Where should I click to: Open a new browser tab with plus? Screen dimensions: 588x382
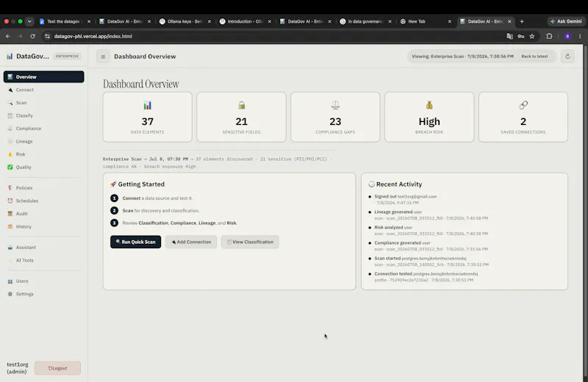pos(522,21)
